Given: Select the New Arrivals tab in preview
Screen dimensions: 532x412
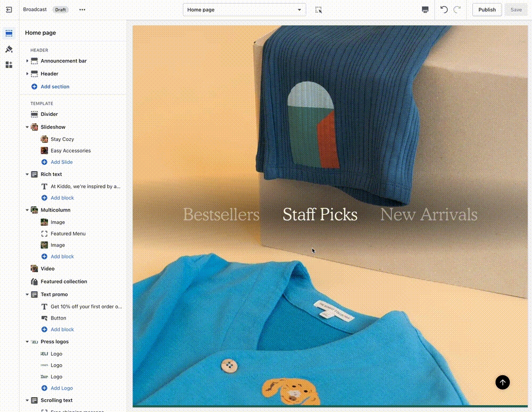Looking at the screenshot, I should [428, 214].
